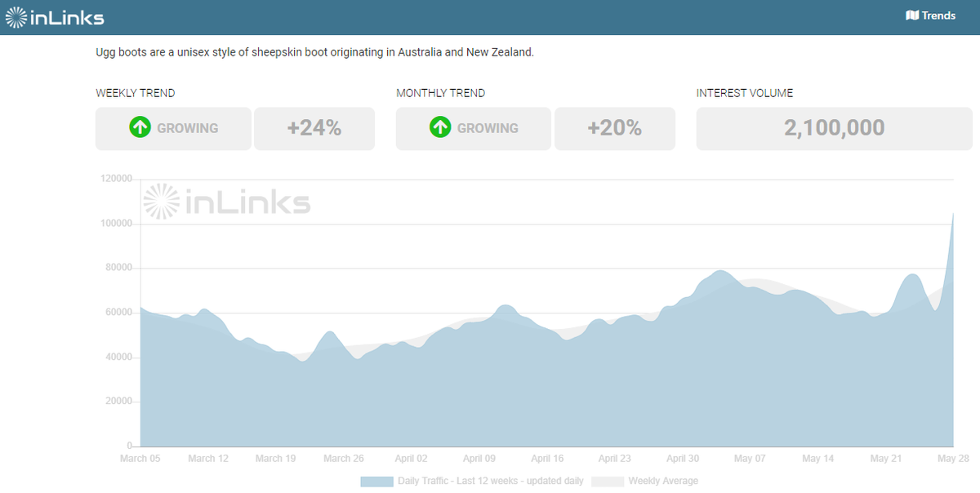
Task: Click the April 30 axis label
Action: coord(683,459)
